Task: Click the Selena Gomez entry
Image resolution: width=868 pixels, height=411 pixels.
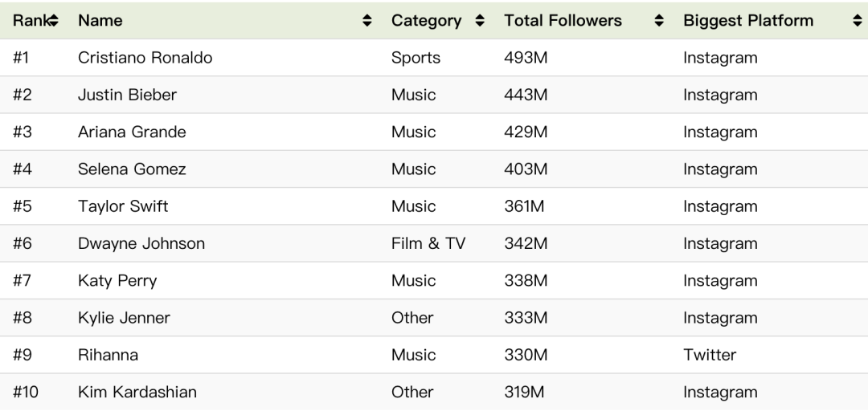Action: tap(132, 169)
